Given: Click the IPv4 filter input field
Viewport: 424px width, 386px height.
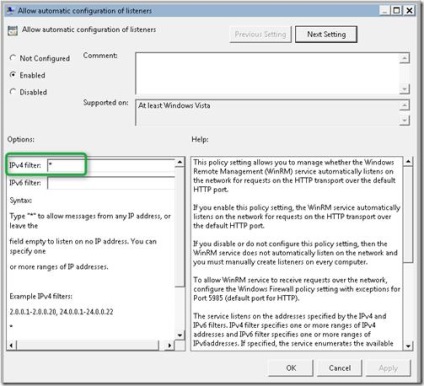Looking at the screenshot, I should (111, 166).
